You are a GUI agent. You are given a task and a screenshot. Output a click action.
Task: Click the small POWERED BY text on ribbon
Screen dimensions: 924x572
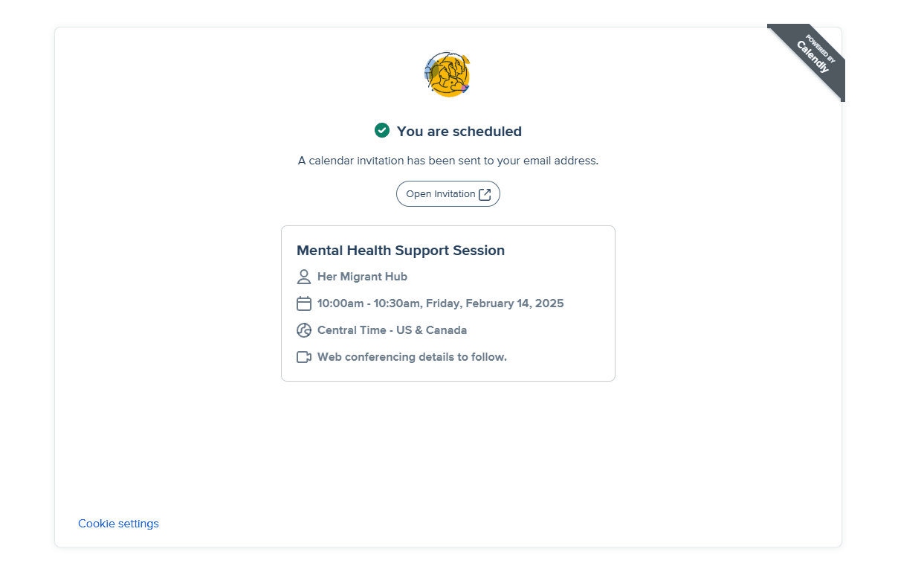[x=821, y=48]
